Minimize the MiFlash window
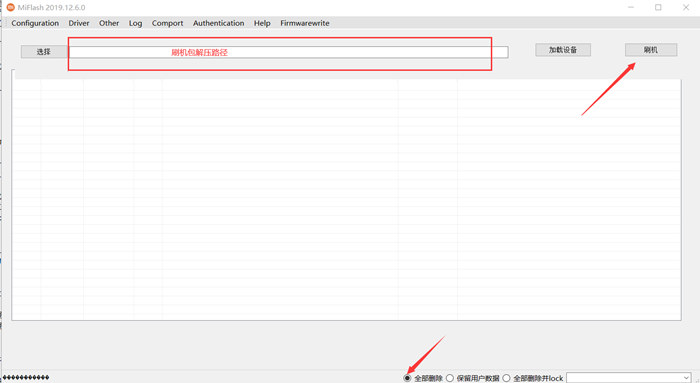Screen dimensions: 700x383 click(631, 7)
